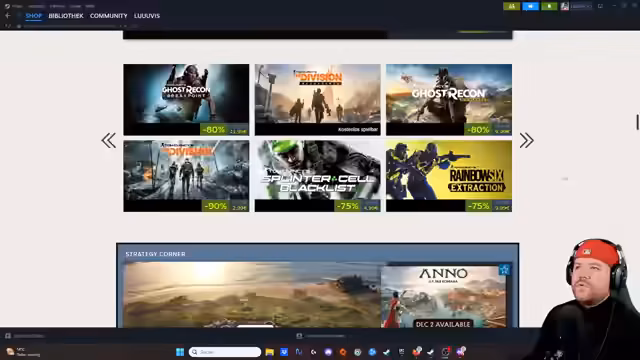Show previous games with left double-chevron
The image size is (640, 360).
[109, 140]
